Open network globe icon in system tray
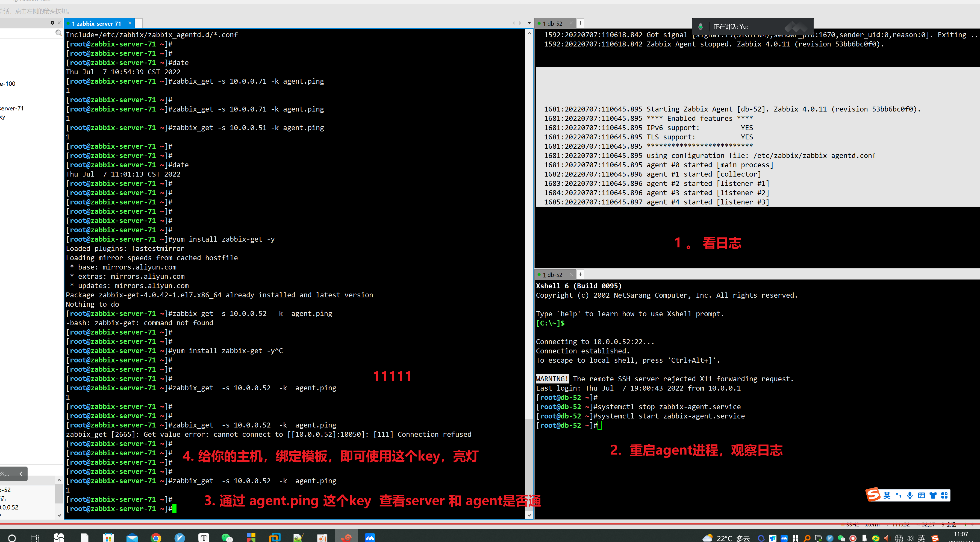The height and width of the screenshot is (542, 980). tap(899, 538)
